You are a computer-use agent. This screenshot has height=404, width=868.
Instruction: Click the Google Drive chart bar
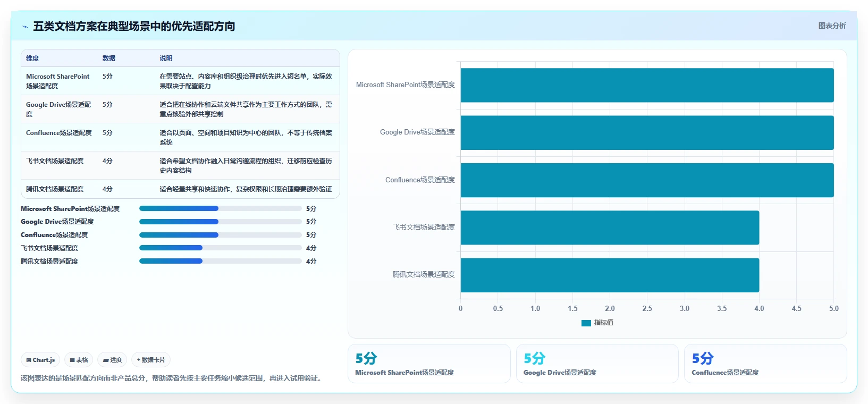pos(647,132)
